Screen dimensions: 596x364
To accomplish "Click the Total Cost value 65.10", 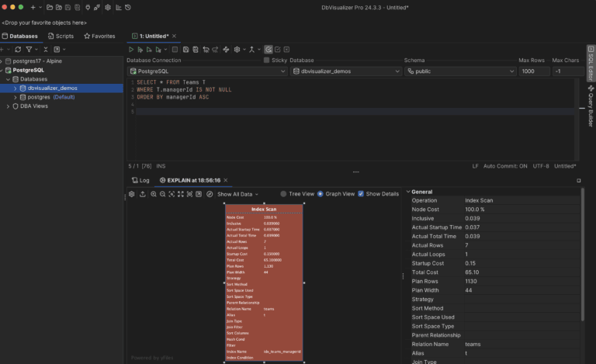I will click(x=472, y=272).
